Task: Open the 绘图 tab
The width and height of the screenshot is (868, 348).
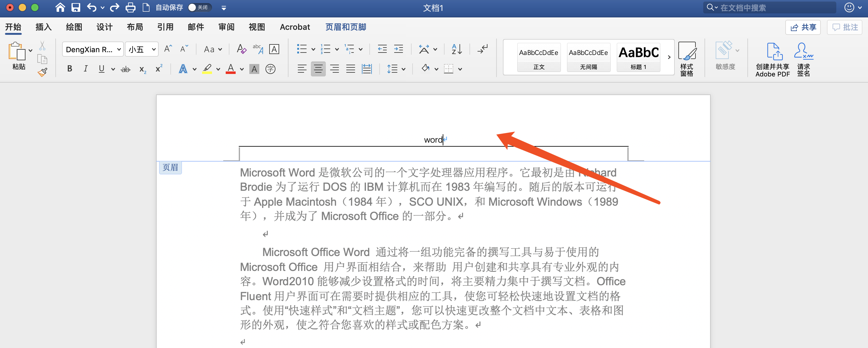Action: pyautogui.click(x=74, y=27)
